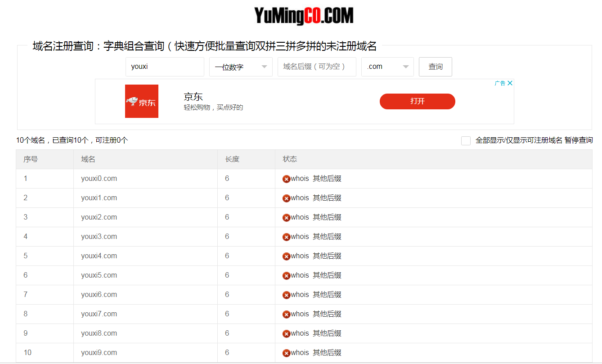Click 其他后缀 for youxi1.com
Image resolution: width=602 pixels, height=364 pixels.
tap(327, 198)
